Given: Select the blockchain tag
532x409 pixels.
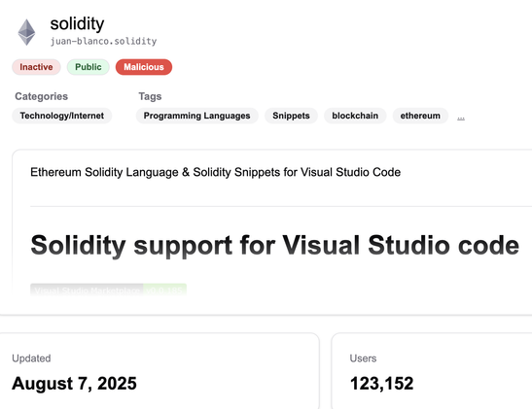Looking at the screenshot, I should tap(355, 116).
